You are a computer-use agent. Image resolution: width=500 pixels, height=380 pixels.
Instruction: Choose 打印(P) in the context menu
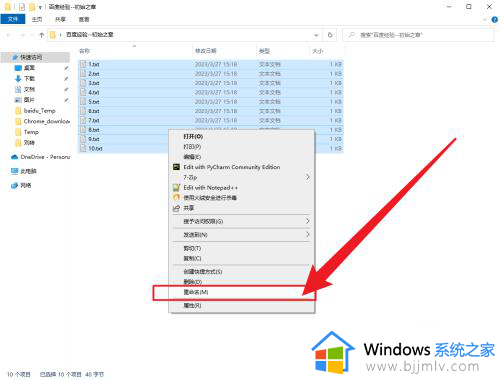pyautogui.click(x=242, y=147)
